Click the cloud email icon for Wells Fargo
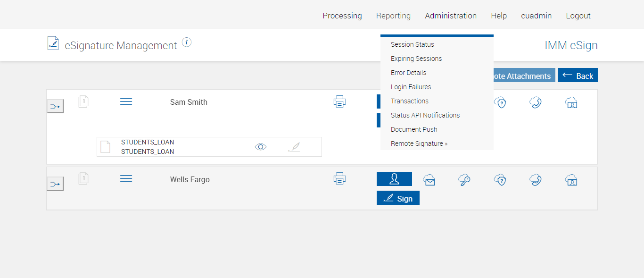This screenshot has height=278, width=644. [429, 180]
